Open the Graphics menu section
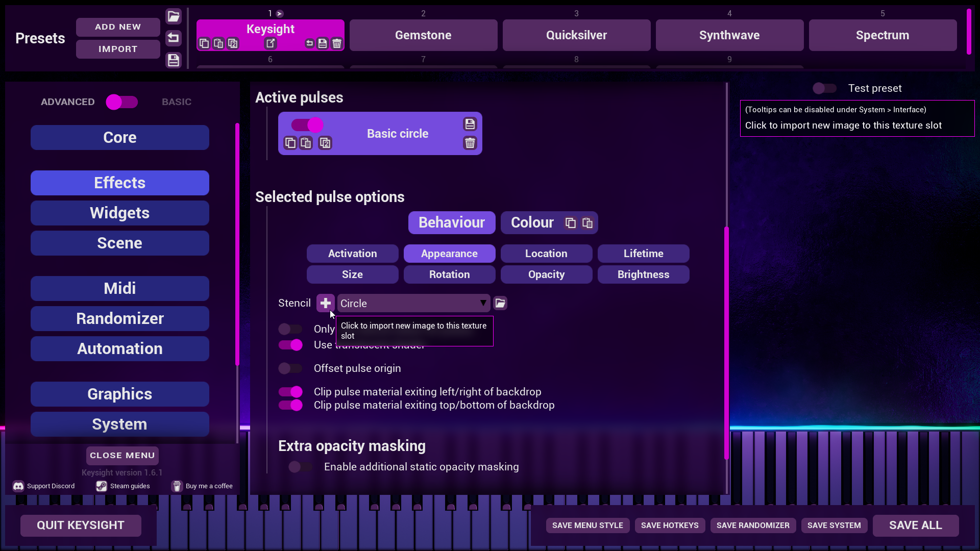 tap(120, 394)
